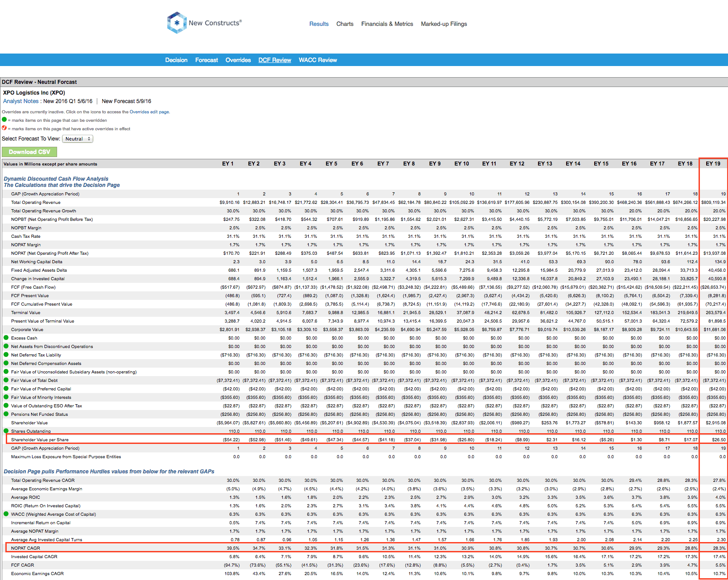Viewport: 728px width, 580px height.
Task: Go to the WACC Review page
Action: coord(318,60)
